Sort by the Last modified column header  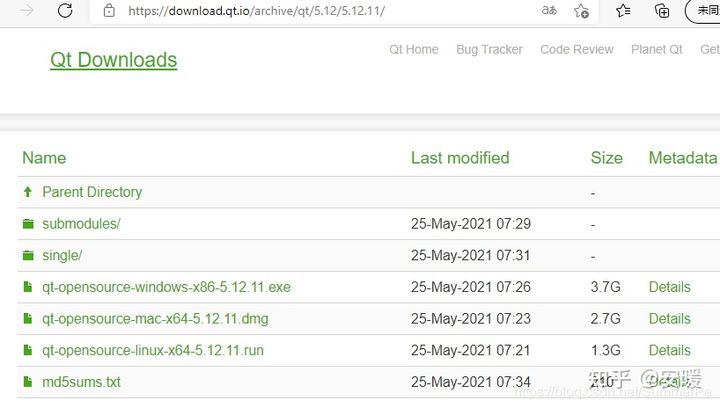(x=460, y=158)
